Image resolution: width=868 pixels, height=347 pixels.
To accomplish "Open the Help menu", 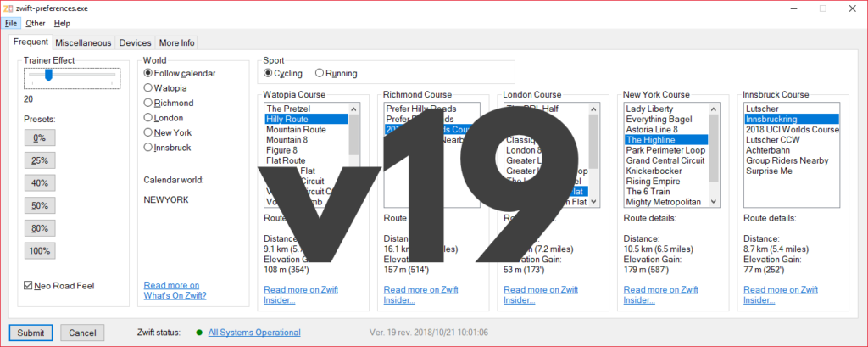I will pos(62,23).
